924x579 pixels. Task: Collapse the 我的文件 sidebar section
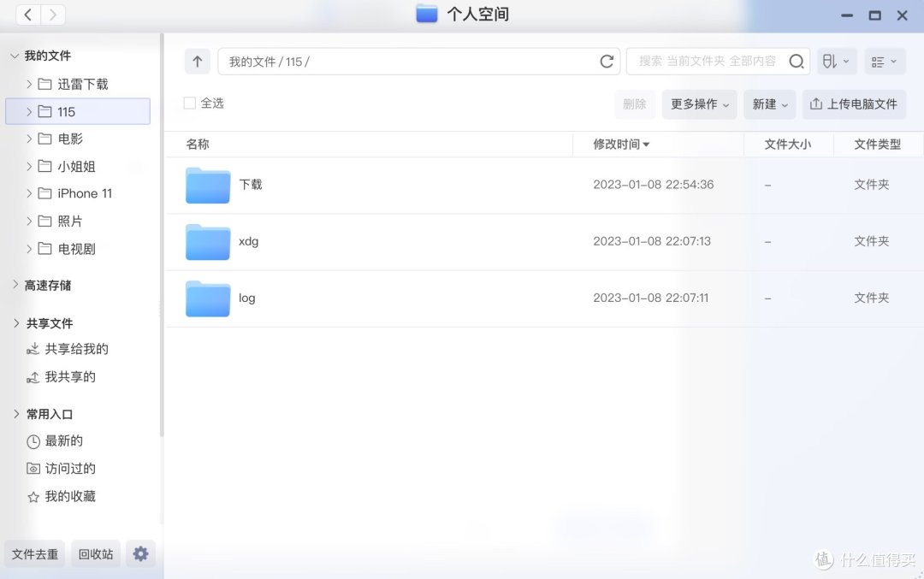tap(15, 55)
